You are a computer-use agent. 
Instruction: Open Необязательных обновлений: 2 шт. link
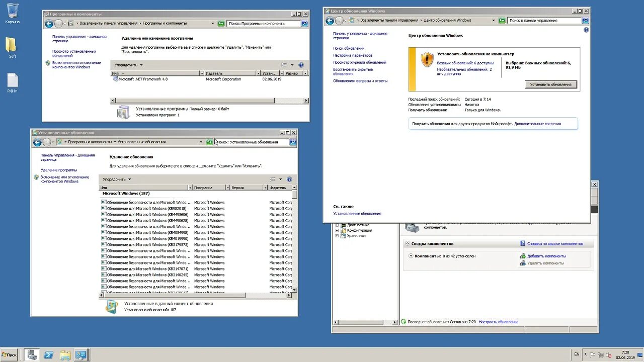[x=464, y=71]
